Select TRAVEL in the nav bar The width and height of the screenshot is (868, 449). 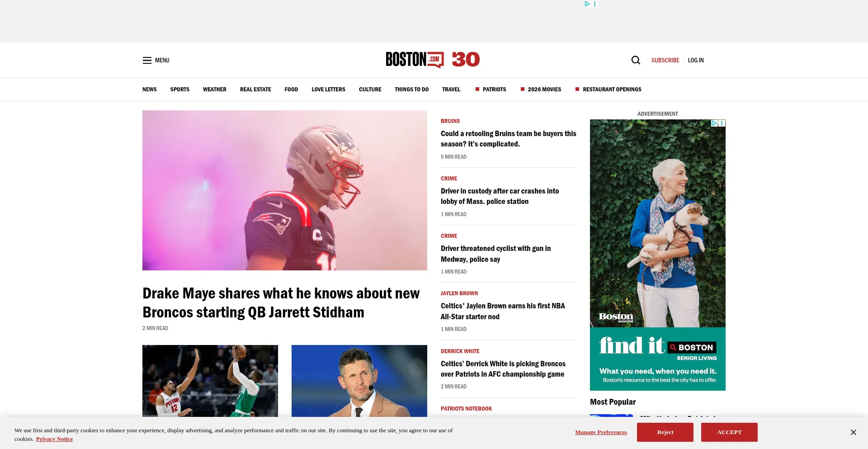pos(451,90)
